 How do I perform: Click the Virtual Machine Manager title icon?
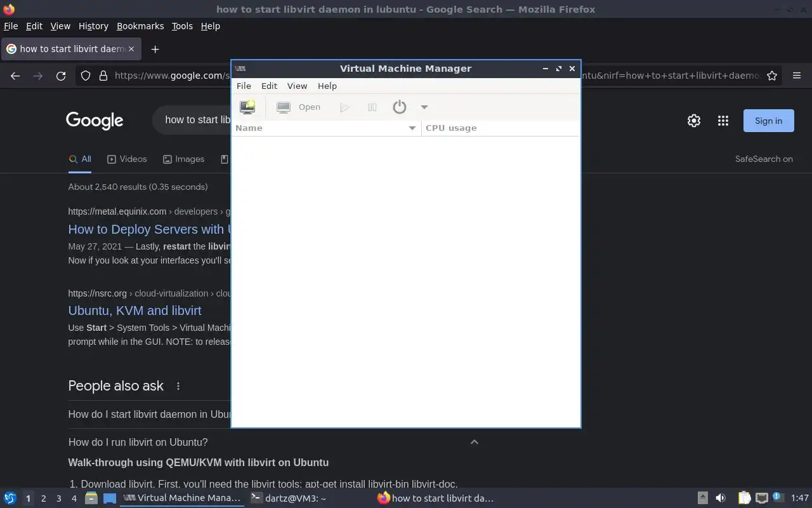(x=240, y=69)
